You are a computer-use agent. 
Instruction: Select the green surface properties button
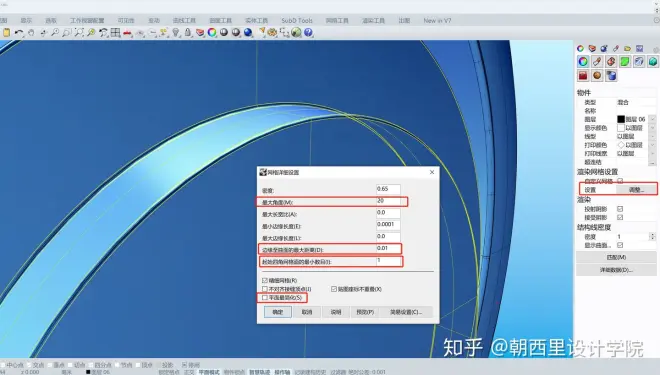625,62
